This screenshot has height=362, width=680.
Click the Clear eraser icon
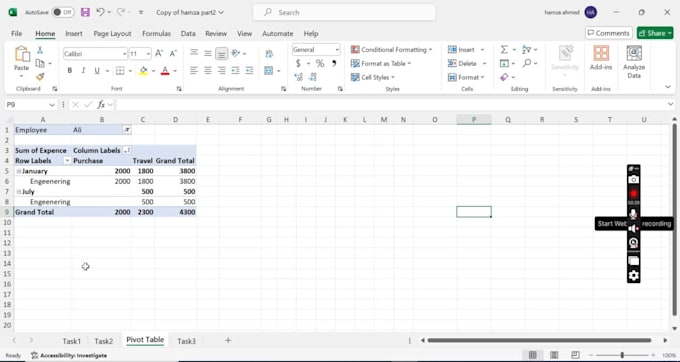[504, 77]
